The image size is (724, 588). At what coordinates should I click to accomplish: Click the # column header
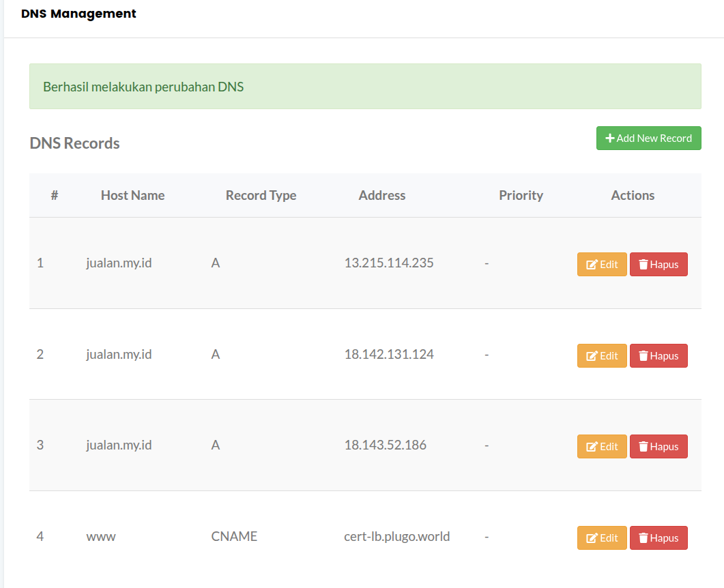(x=55, y=195)
